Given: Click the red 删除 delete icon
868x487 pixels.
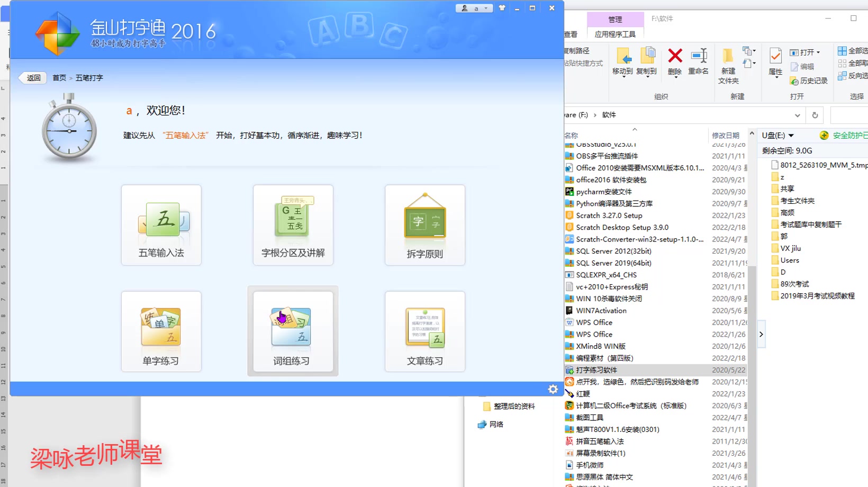Looking at the screenshot, I should 675,62.
